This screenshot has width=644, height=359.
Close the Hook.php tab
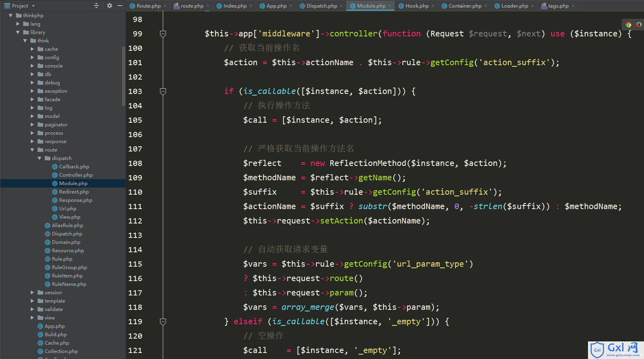coord(433,6)
